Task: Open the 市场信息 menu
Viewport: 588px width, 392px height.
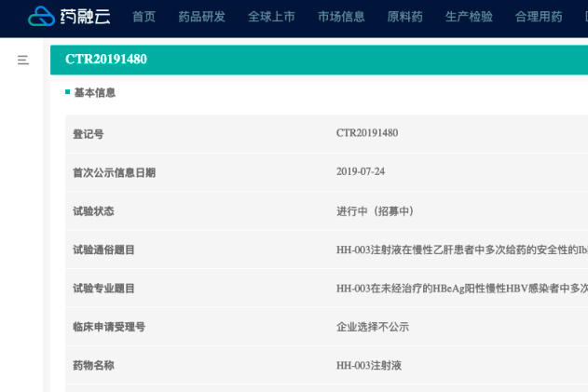Action: (341, 17)
